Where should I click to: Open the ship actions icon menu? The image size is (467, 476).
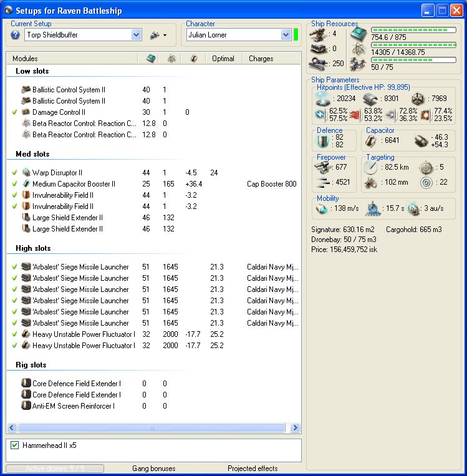click(x=158, y=35)
